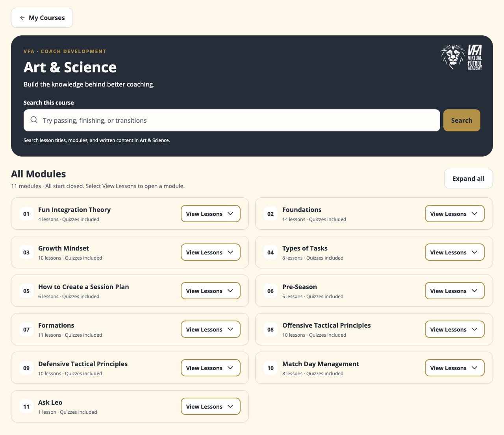The height and width of the screenshot is (435, 504).
Task: Click the Pre-Season module title
Action: click(300, 287)
